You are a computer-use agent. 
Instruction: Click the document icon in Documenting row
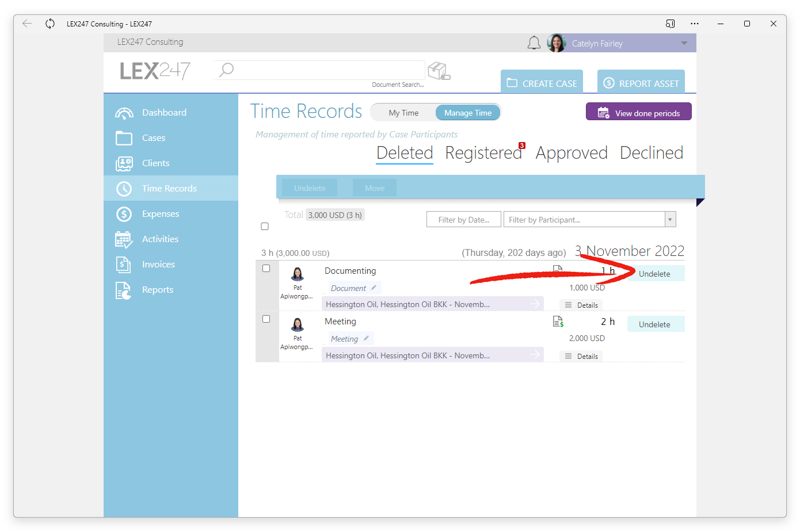pos(557,269)
